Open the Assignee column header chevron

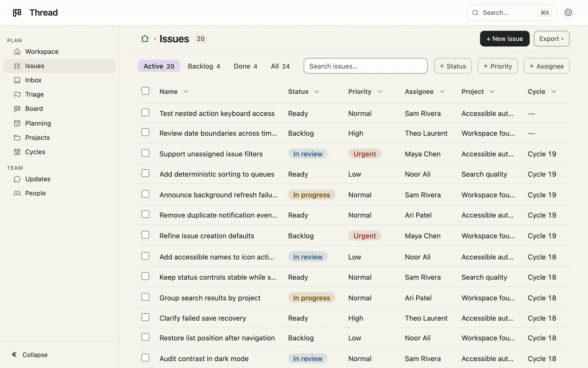(x=442, y=92)
